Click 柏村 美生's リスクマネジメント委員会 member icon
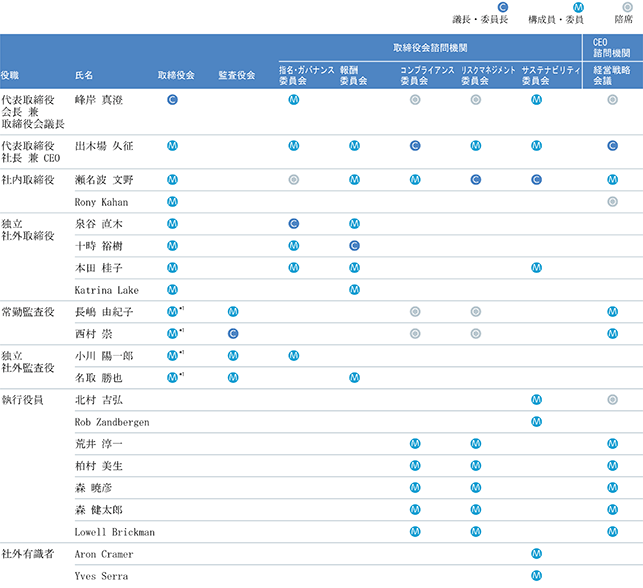Viewport: 643px width, 588px height. [476, 465]
